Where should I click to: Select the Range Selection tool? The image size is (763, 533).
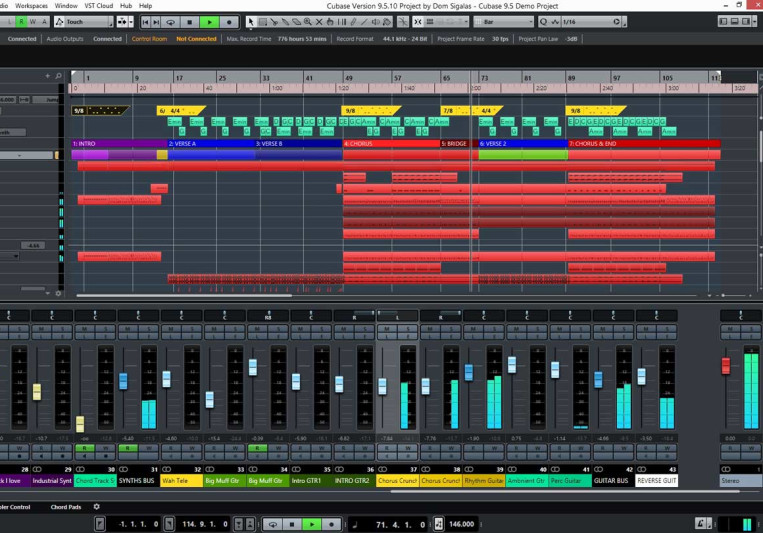pyautogui.click(x=262, y=22)
